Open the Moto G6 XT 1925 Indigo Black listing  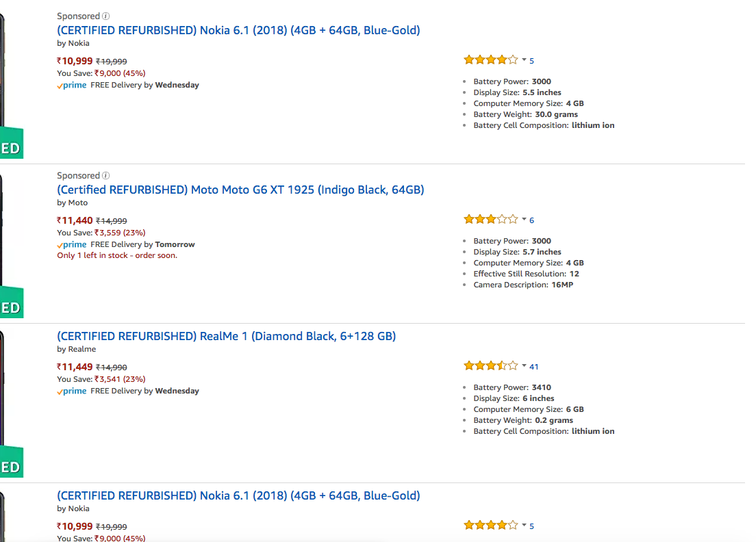click(x=240, y=190)
